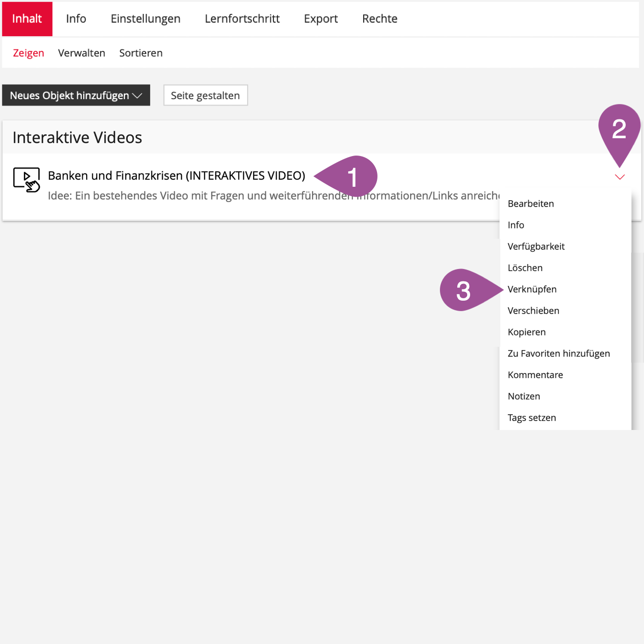
Task: Open the Sortieren sub-tab
Action: pos(141,53)
